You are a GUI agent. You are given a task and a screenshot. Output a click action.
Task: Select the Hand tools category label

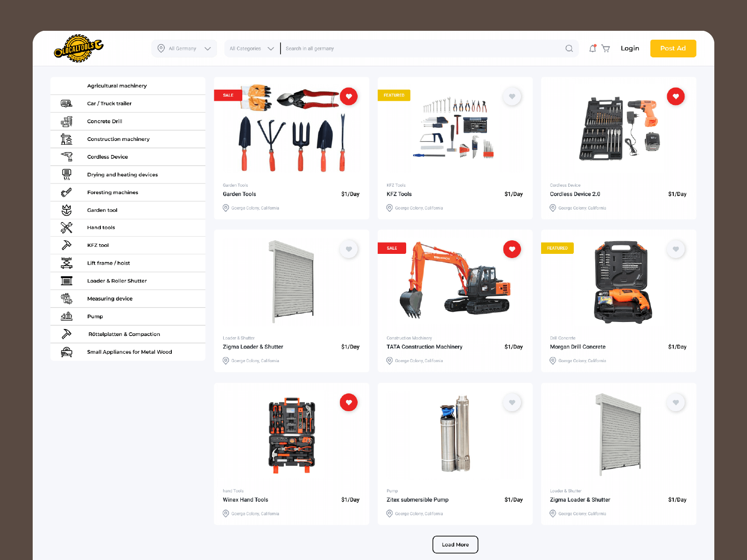point(101,227)
